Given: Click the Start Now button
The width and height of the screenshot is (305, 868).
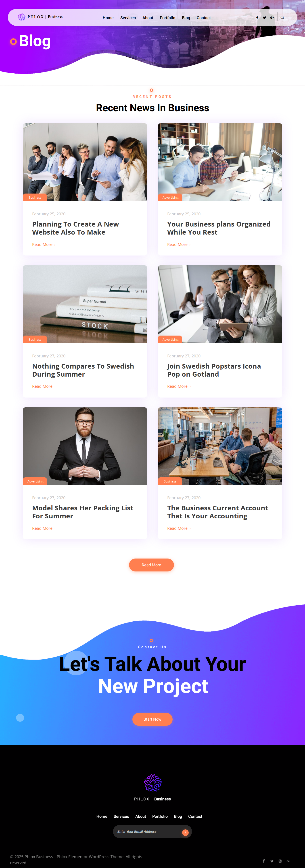Looking at the screenshot, I should (x=152, y=719).
